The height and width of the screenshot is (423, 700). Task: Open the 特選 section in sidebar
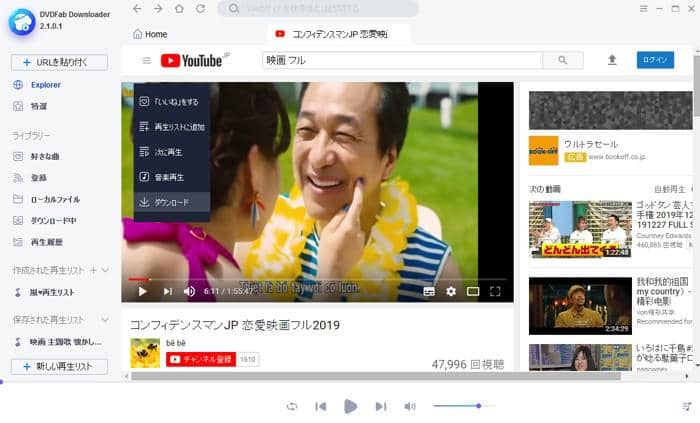30,106
